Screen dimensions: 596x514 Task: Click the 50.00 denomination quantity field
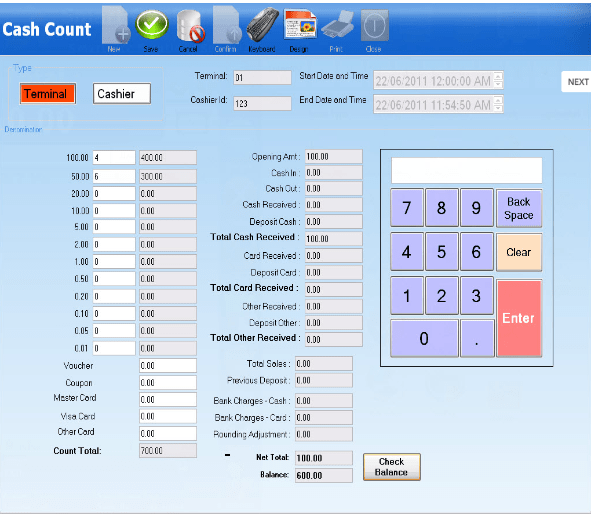coord(114,176)
